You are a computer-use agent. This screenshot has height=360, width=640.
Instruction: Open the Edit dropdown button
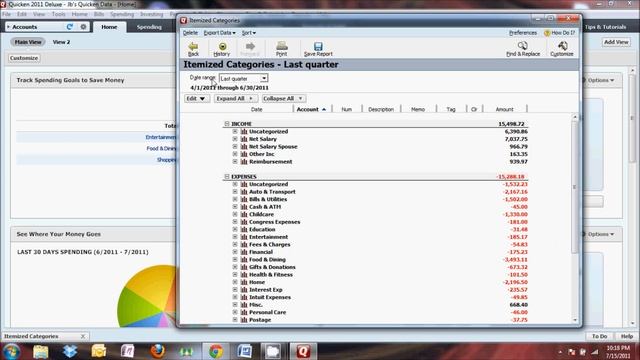[x=197, y=98]
